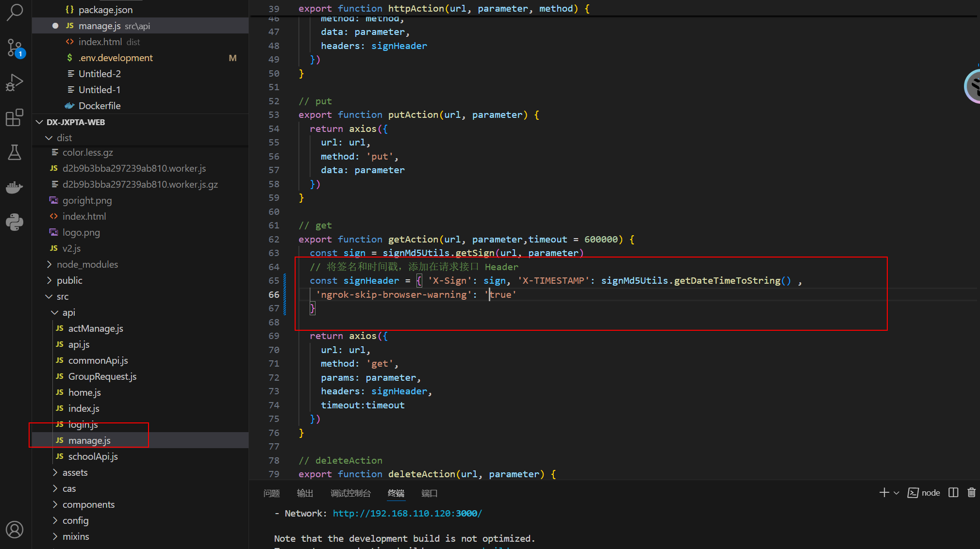Viewport: 980px width, 549px height.
Task: Click the unsaved dot next to manage.js
Action: point(55,26)
